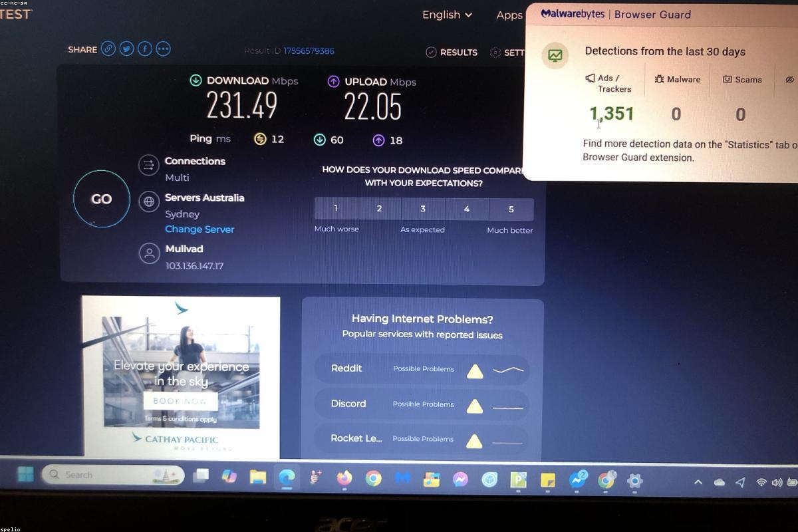The height and width of the screenshot is (532, 798).
Task: Click the Discord warning triangle icon
Action: pos(474,406)
